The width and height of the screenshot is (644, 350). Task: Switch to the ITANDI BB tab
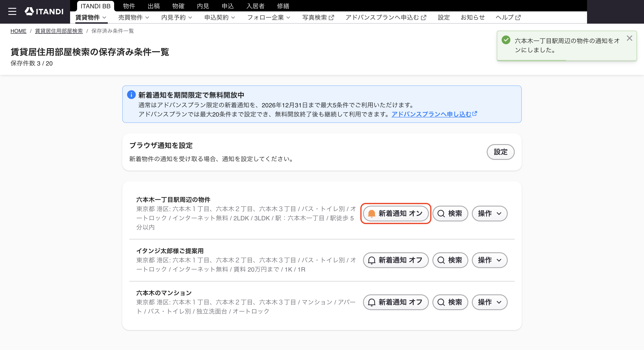[96, 6]
